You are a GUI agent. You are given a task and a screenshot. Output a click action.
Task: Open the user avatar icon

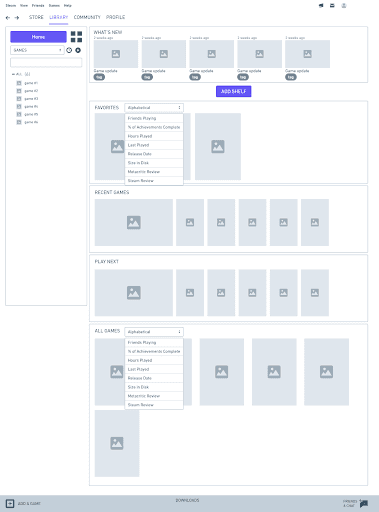(x=344, y=6)
